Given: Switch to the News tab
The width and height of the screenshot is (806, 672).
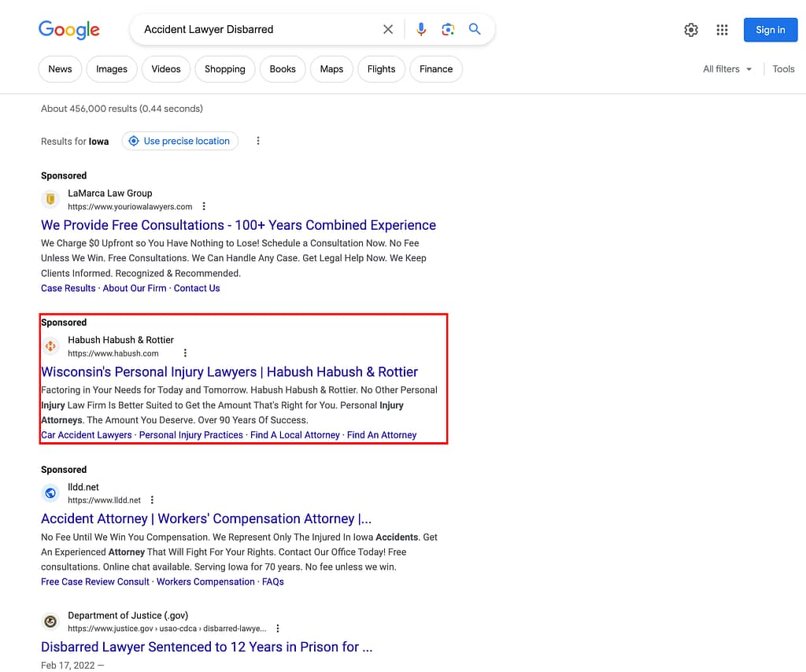Looking at the screenshot, I should [60, 68].
